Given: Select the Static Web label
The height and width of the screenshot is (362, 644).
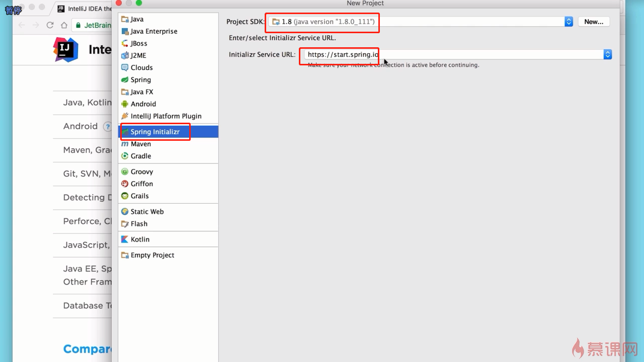Looking at the screenshot, I should click(147, 212).
